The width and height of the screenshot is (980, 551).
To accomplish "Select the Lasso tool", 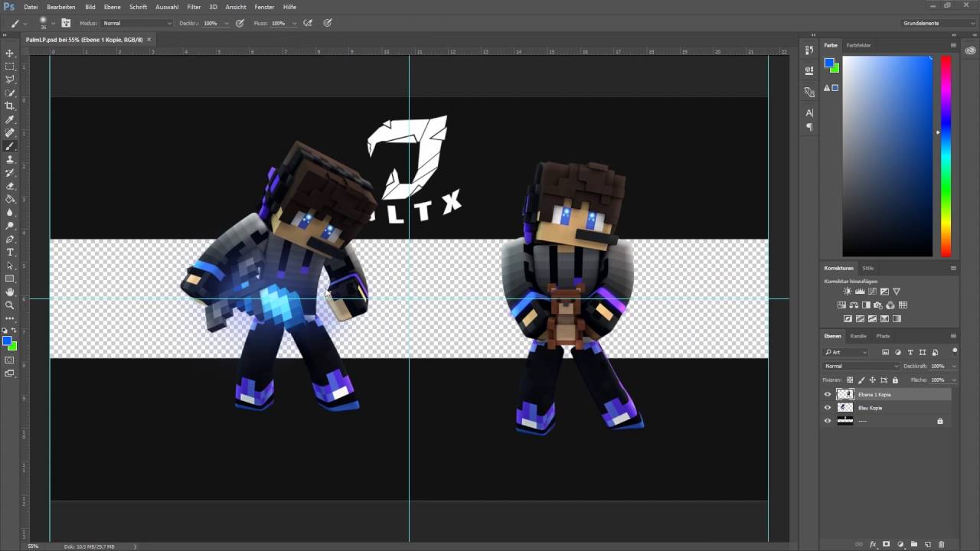I will pyautogui.click(x=10, y=80).
